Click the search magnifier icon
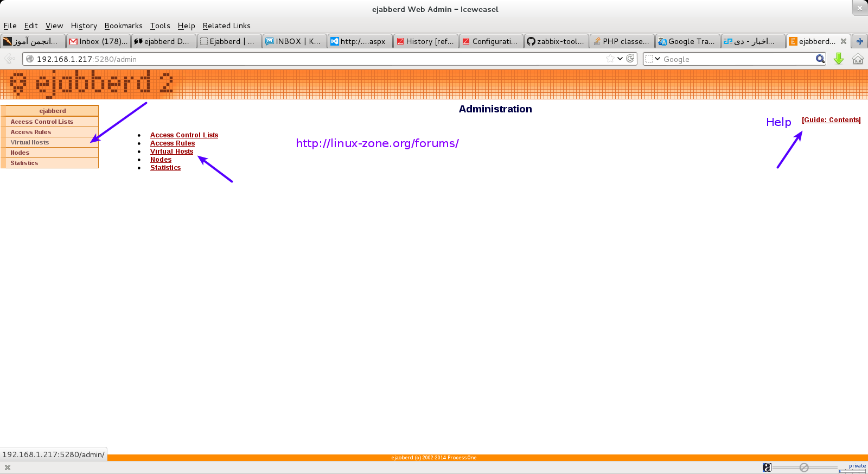The image size is (868, 474). coord(820,59)
